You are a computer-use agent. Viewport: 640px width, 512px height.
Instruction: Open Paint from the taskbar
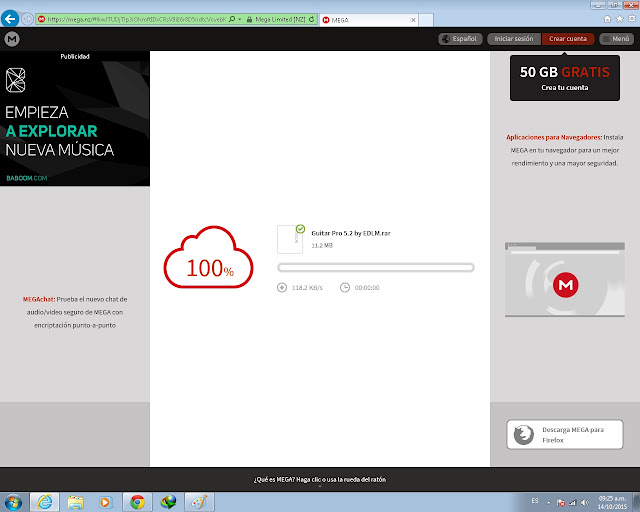199,502
